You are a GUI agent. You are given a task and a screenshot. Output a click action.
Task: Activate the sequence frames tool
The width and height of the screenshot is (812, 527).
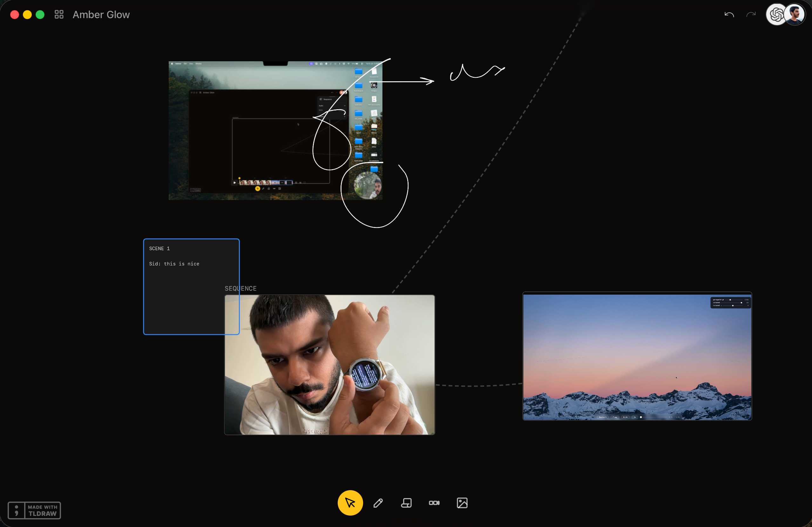(434, 503)
